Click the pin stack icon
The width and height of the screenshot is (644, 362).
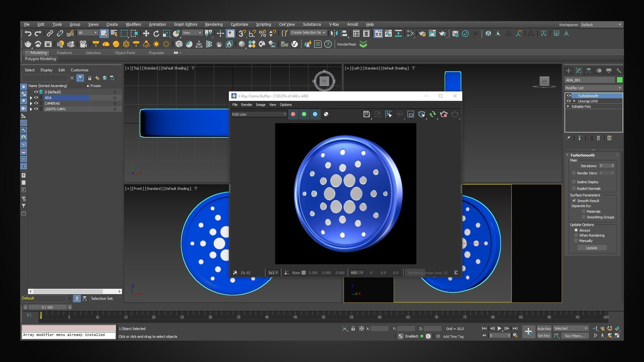pos(568,138)
